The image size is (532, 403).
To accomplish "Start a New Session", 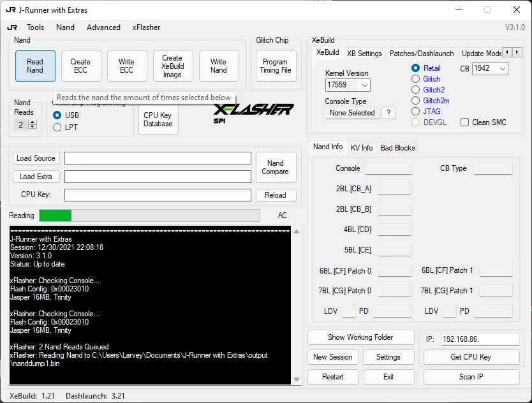I will pos(333,357).
